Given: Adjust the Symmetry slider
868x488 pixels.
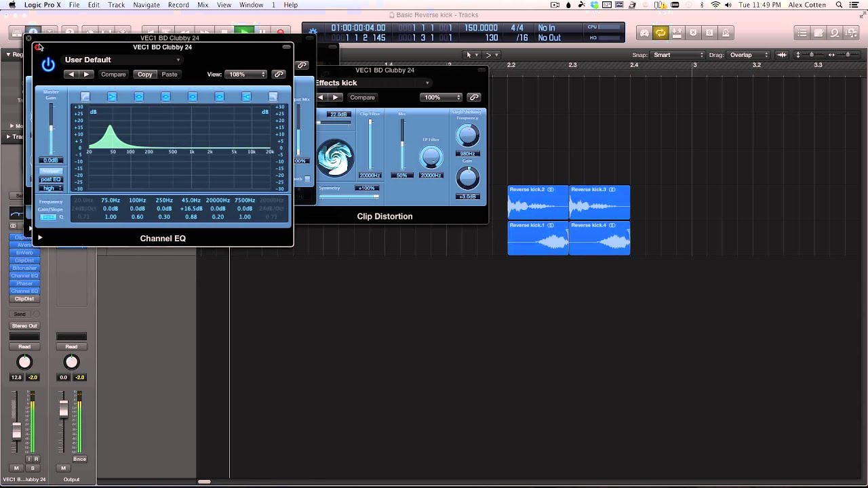Looking at the screenshot, I should (x=349, y=197).
